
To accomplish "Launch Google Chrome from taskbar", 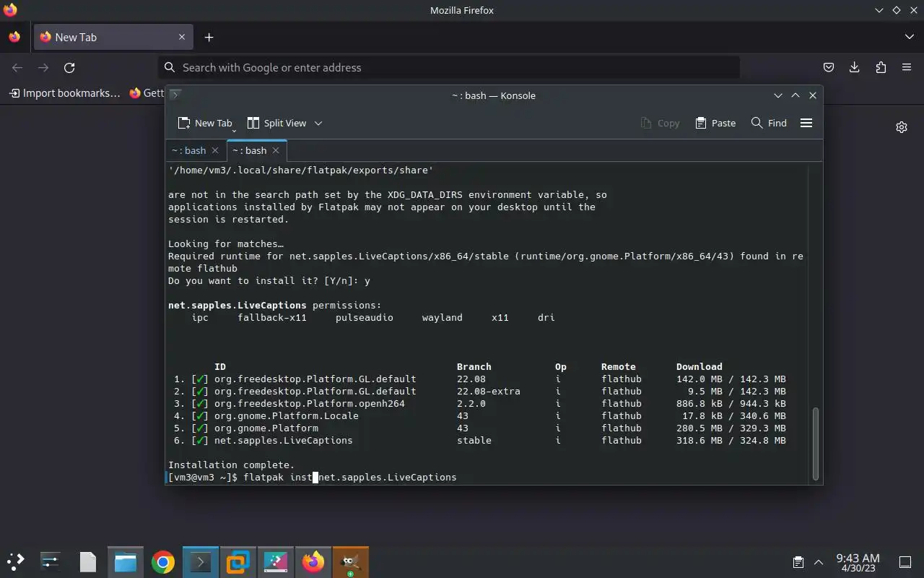I will pos(163,561).
